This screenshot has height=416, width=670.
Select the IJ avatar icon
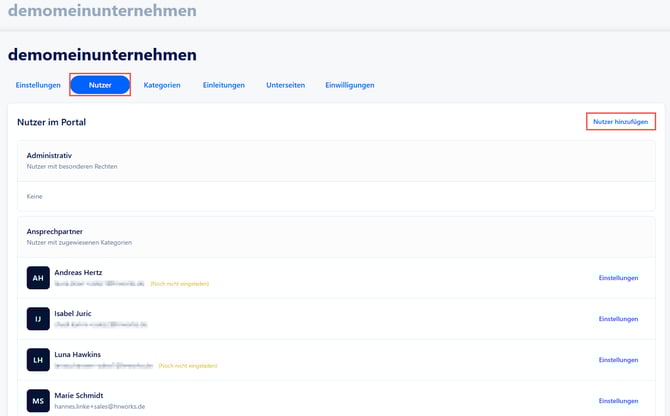37,319
